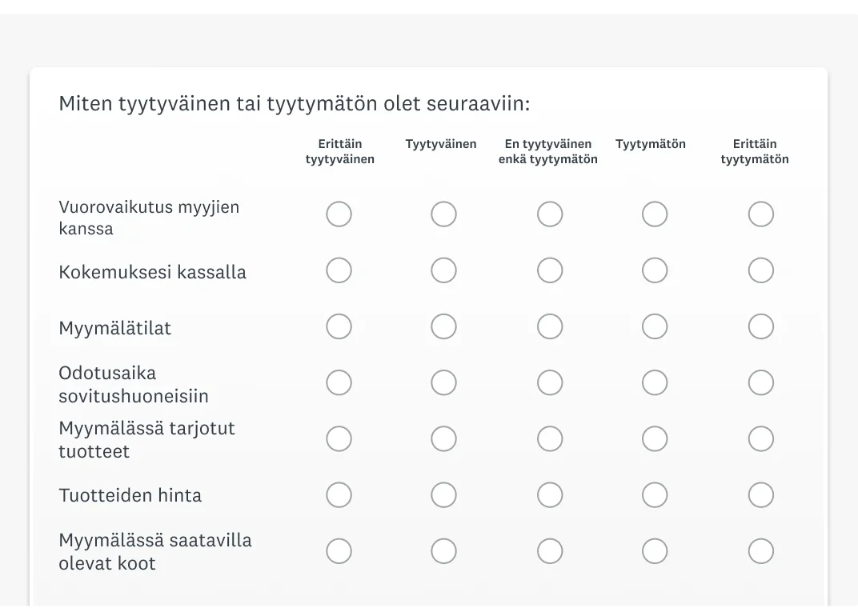The image size is (858, 616).
Task: Select Tyytymätön for Kokemuksesi kassalla
Action: tap(655, 270)
